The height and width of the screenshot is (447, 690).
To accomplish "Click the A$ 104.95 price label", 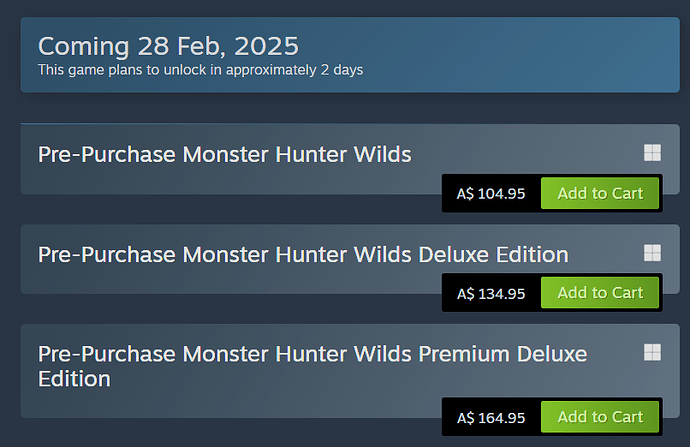I will click(491, 194).
